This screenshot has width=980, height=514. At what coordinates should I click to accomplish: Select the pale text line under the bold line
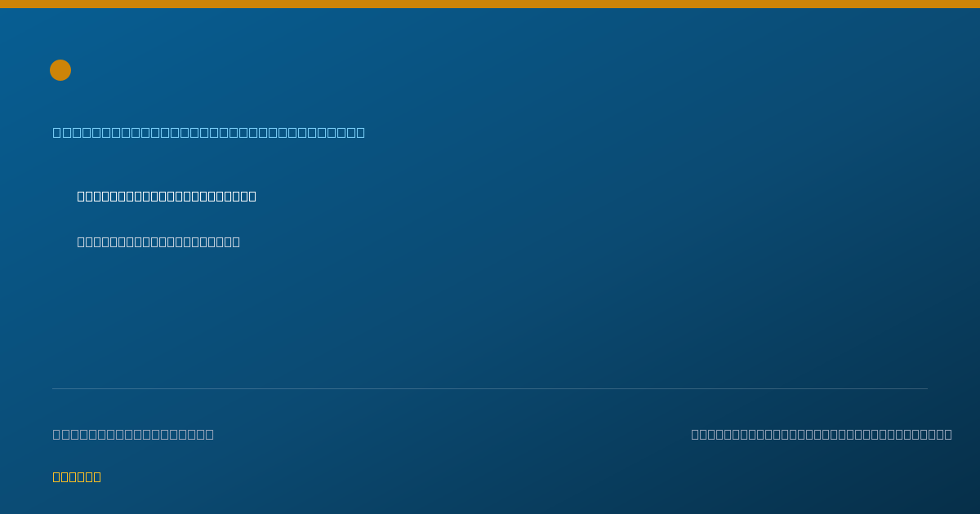[x=158, y=241]
